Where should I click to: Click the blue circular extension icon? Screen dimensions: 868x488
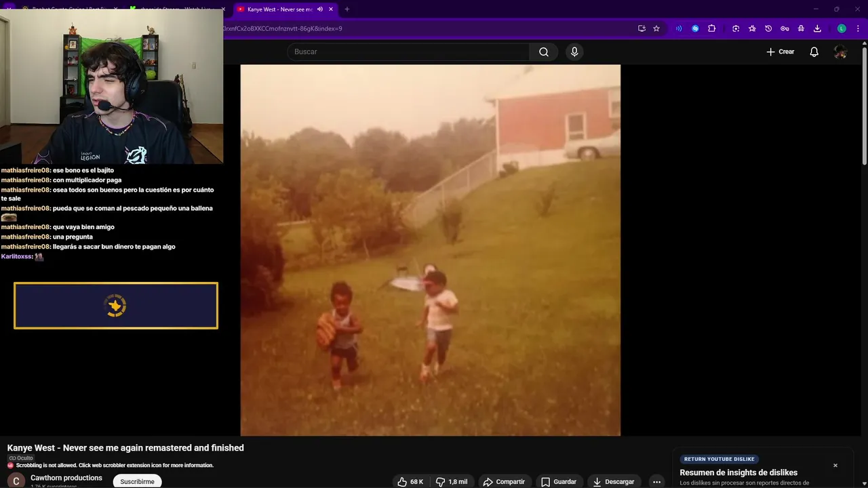pos(695,28)
